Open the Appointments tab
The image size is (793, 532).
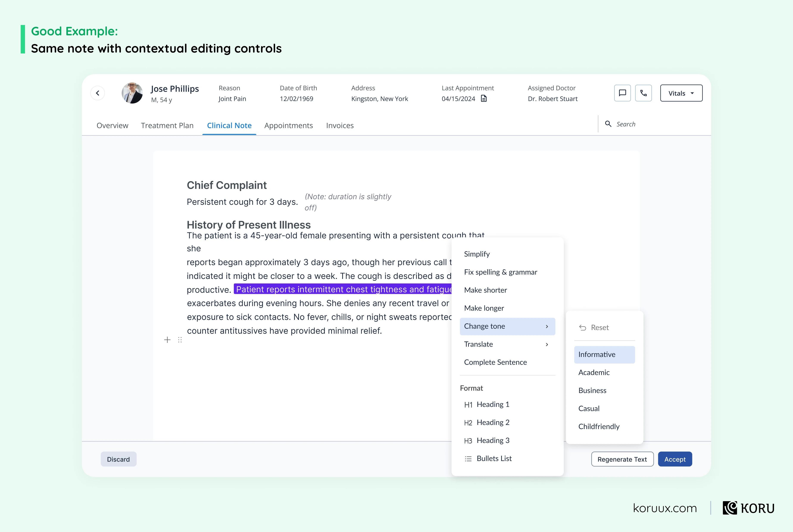289,125
